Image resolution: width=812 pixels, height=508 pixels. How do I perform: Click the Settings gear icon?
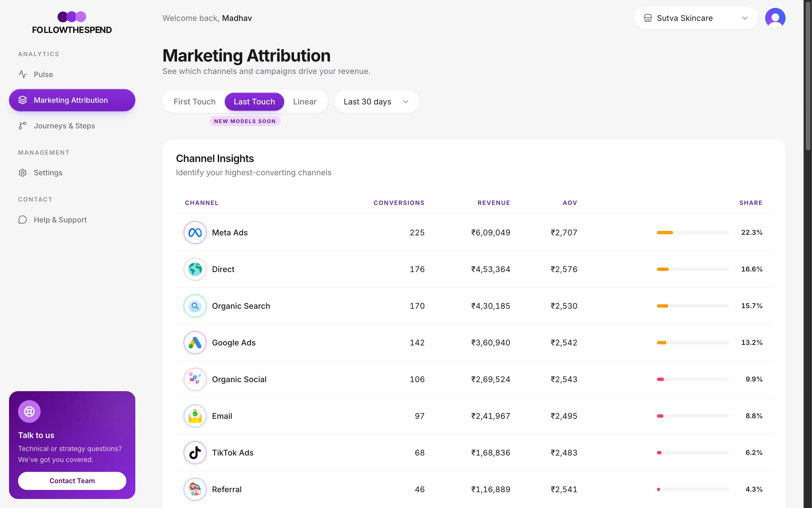pos(23,173)
